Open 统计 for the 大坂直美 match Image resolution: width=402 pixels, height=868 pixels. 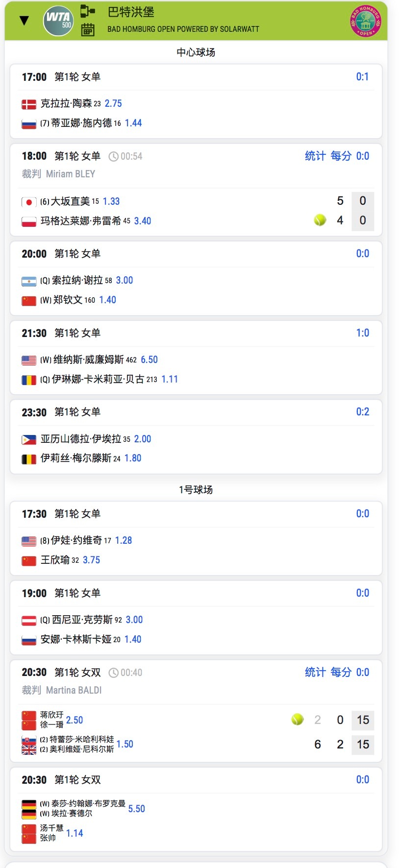tap(315, 156)
